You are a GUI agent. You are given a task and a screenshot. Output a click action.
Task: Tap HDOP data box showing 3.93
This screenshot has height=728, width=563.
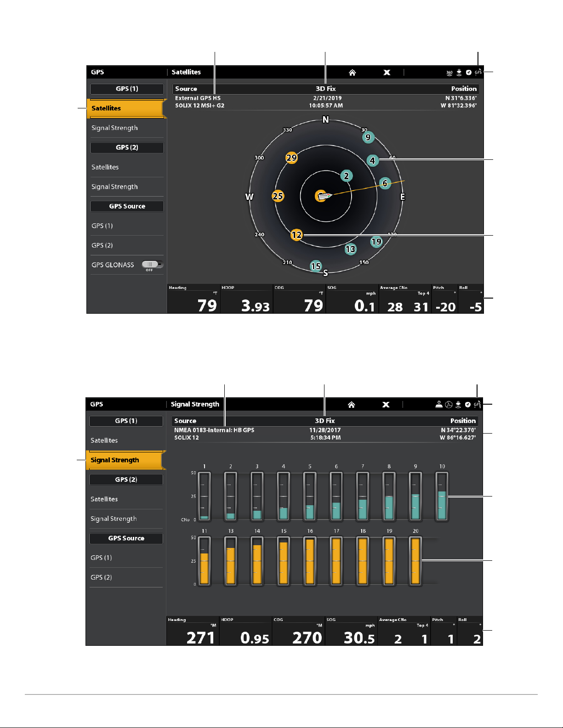pyautogui.click(x=247, y=299)
